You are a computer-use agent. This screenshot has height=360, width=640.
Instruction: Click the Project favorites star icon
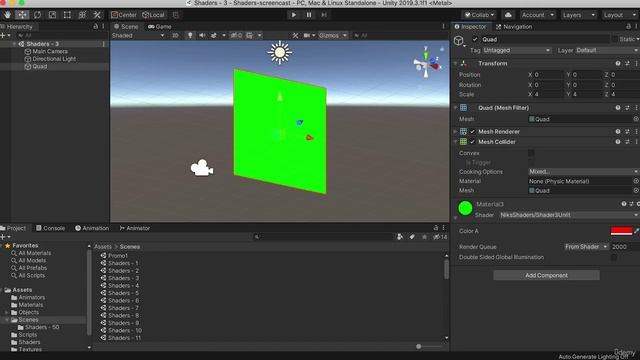pyautogui.click(x=424, y=237)
